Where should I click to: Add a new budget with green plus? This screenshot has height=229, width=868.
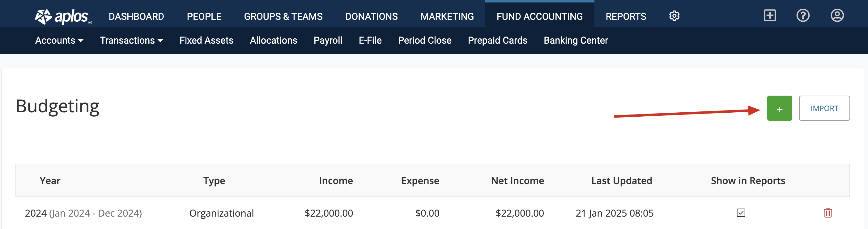[x=779, y=108]
